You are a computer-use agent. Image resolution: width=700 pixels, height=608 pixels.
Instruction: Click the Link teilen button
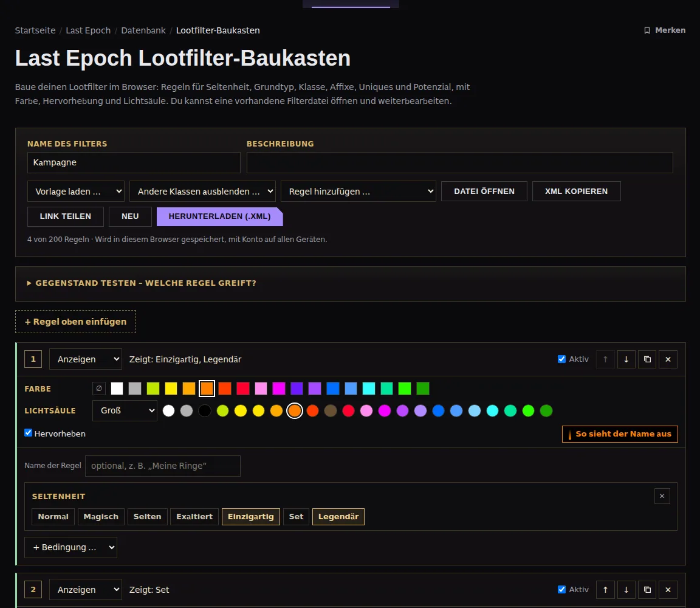pos(66,216)
